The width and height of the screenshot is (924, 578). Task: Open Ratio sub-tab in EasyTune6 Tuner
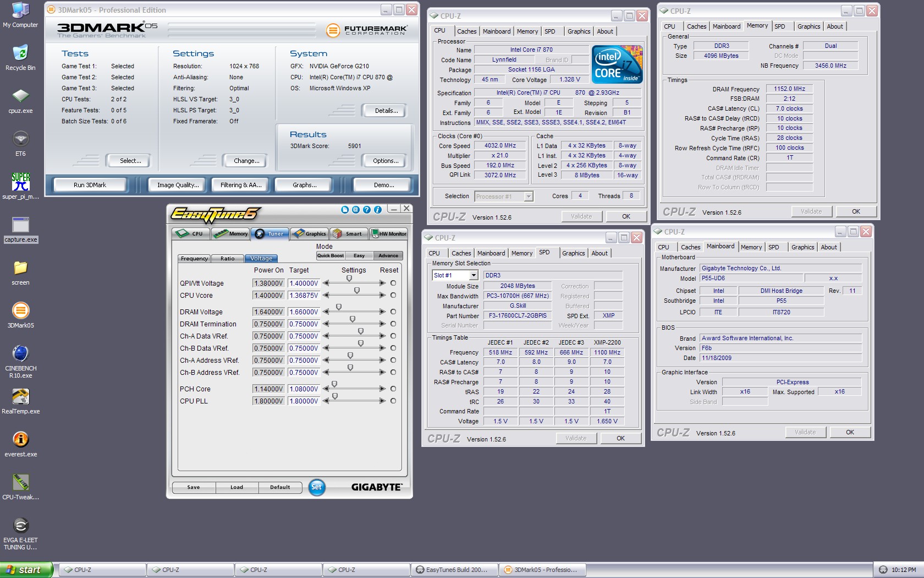click(227, 258)
